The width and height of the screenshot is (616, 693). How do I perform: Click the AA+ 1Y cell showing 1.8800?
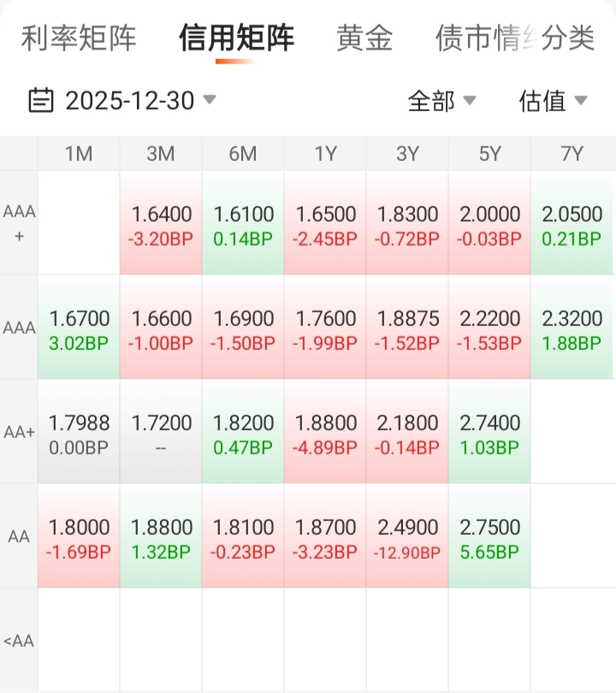[x=325, y=433]
